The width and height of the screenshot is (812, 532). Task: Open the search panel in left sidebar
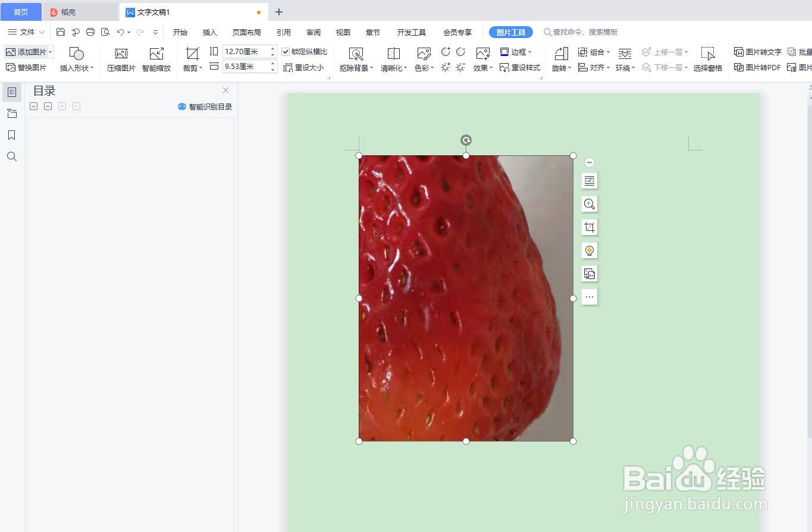click(12, 157)
